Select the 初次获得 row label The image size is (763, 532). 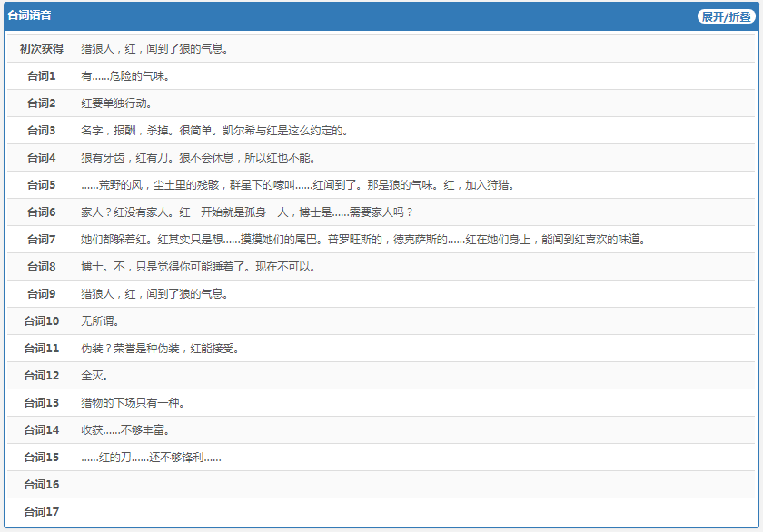(42, 49)
